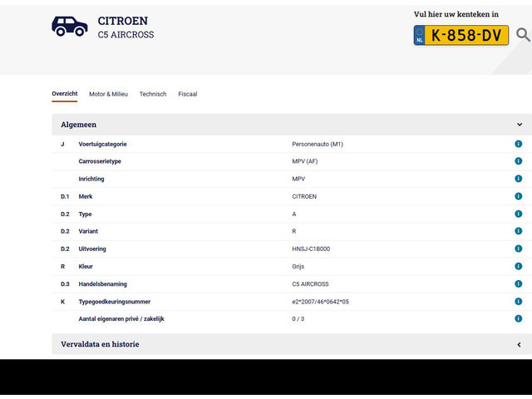Click the search magnifier icon
532x399 pixels.
(x=522, y=35)
